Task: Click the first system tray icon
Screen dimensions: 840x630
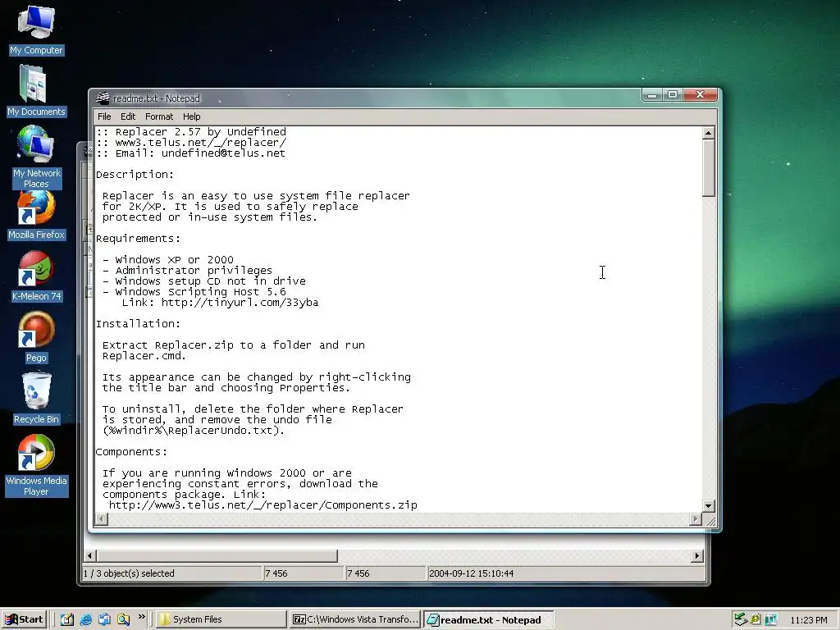Action: point(741,619)
